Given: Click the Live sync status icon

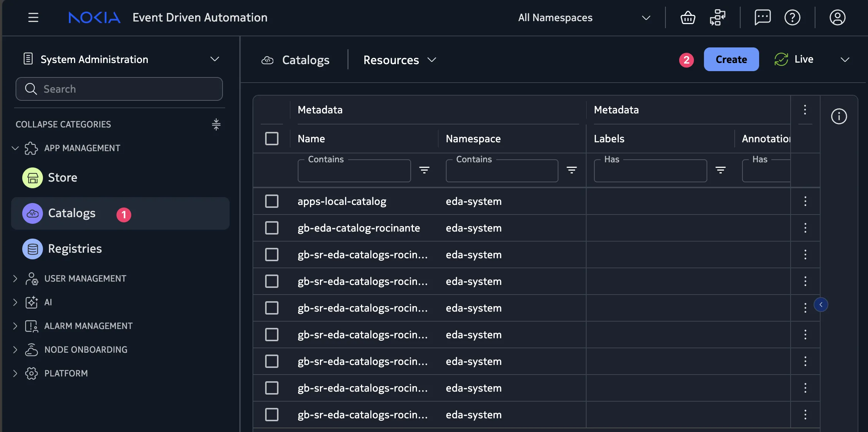Looking at the screenshot, I should [781, 59].
